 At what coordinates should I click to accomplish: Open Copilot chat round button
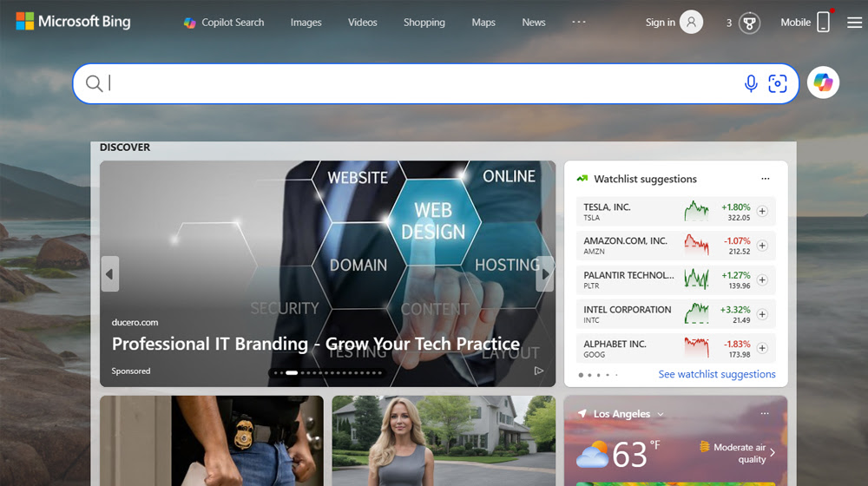click(x=823, y=82)
